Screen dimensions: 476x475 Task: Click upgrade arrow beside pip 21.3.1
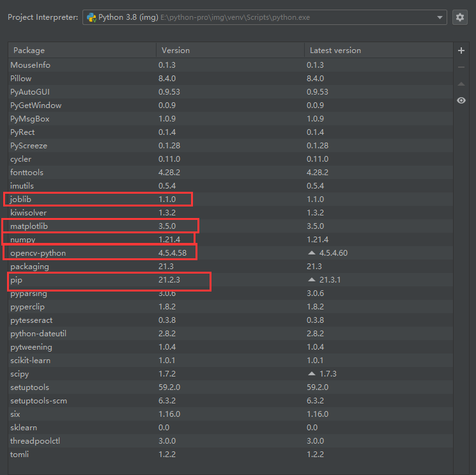(x=311, y=280)
